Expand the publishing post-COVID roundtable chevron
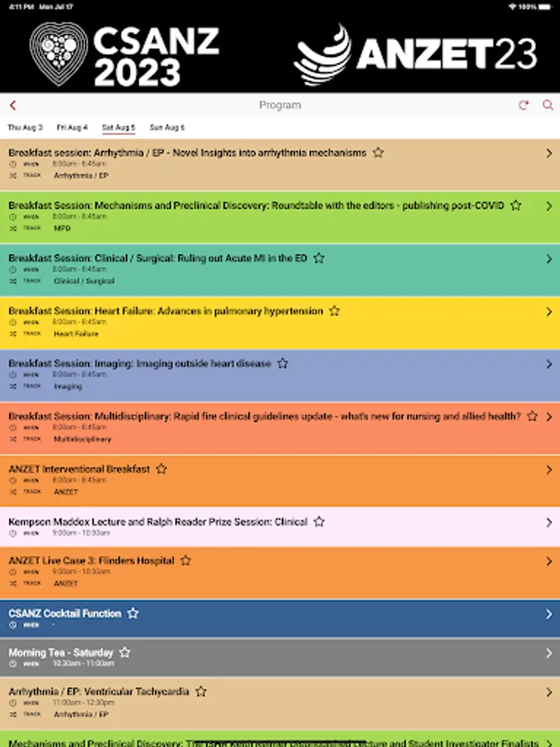This screenshot has width=560, height=747. (x=549, y=207)
